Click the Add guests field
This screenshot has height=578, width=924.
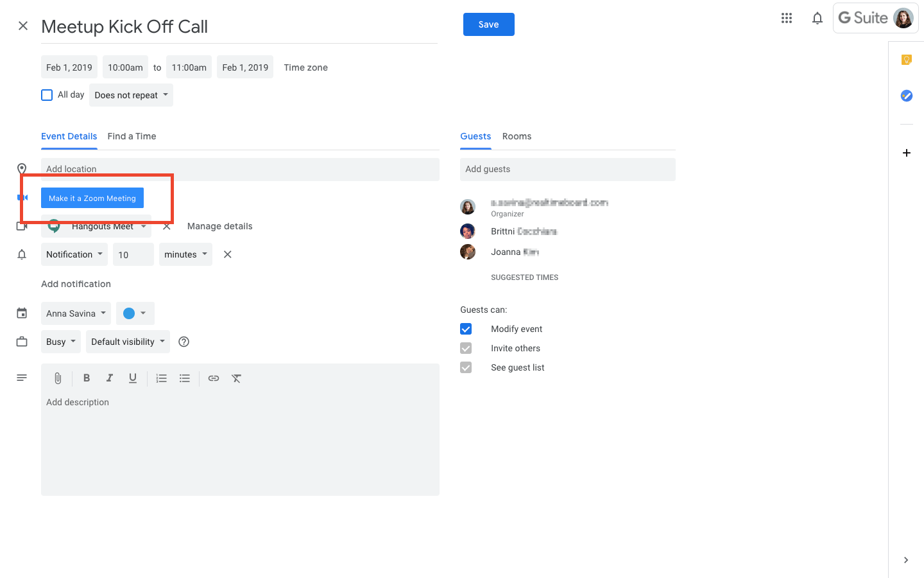[x=568, y=170]
